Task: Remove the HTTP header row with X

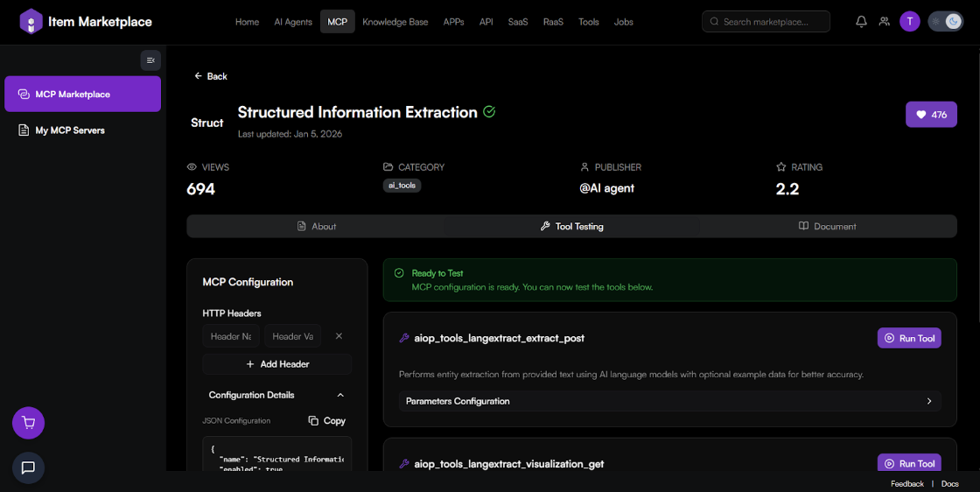Action: (339, 336)
